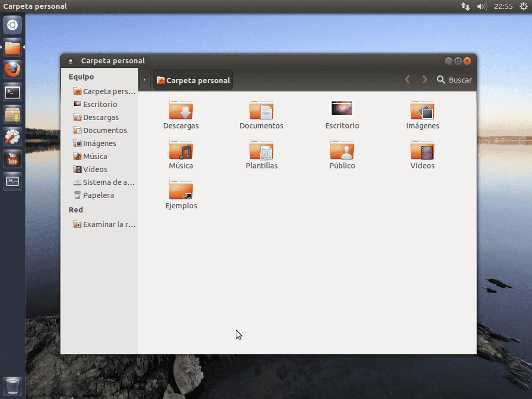Click the clock showing 22:55

click(x=503, y=6)
